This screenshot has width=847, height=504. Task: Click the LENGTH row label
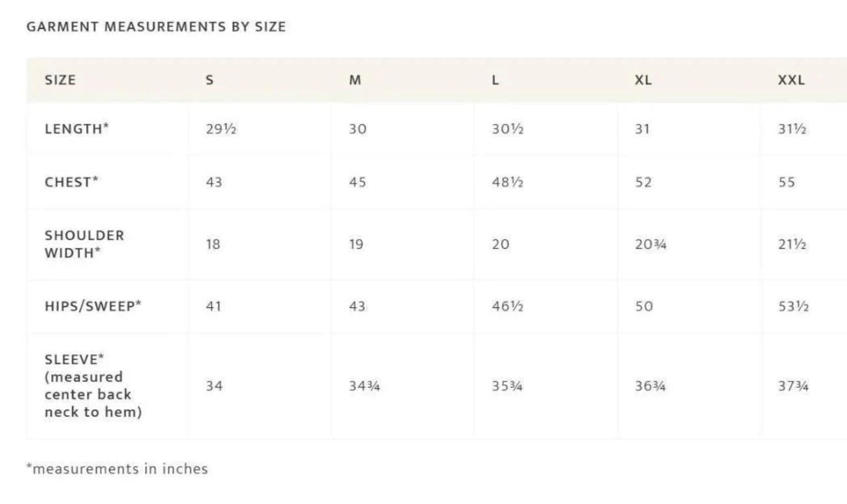[x=77, y=128]
